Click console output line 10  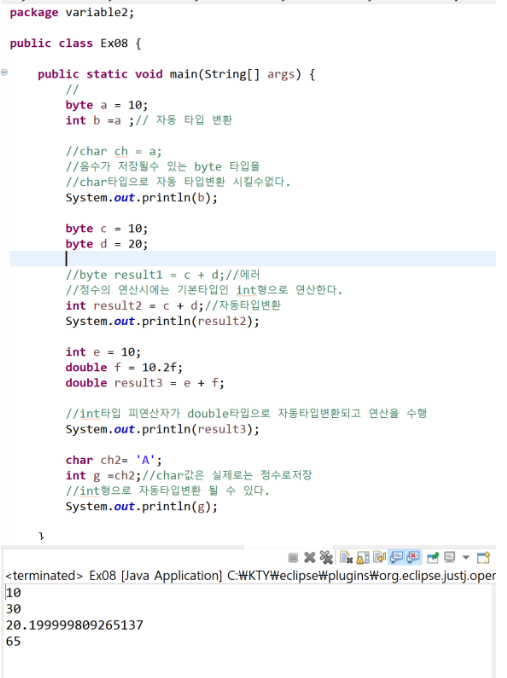click(13, 593)
